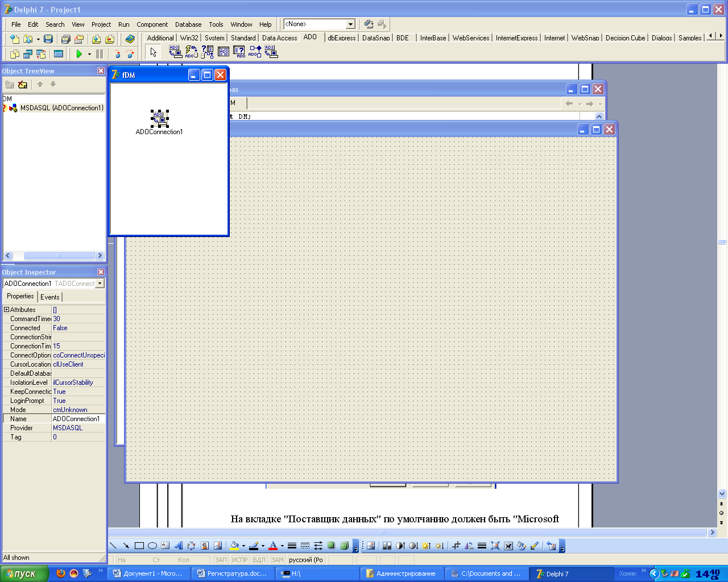Click the Line Color brush in drawing toolbar

click(254, 546)
